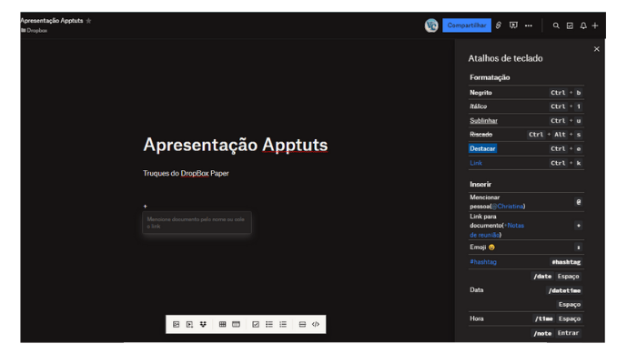Image resolution: width=637 pixels, height=364 pixels.
Task: Click the Truques do DropBox Paper line
Action: 186,174
